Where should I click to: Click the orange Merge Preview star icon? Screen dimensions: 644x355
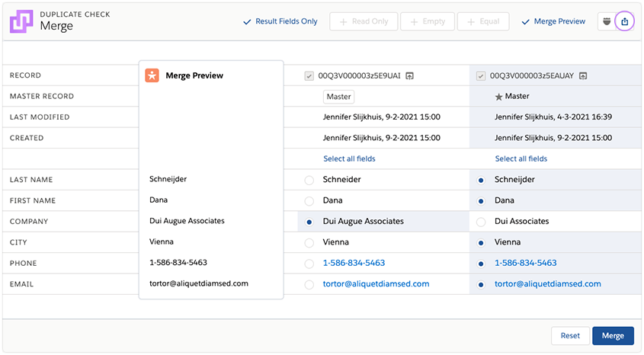[152, 75]
